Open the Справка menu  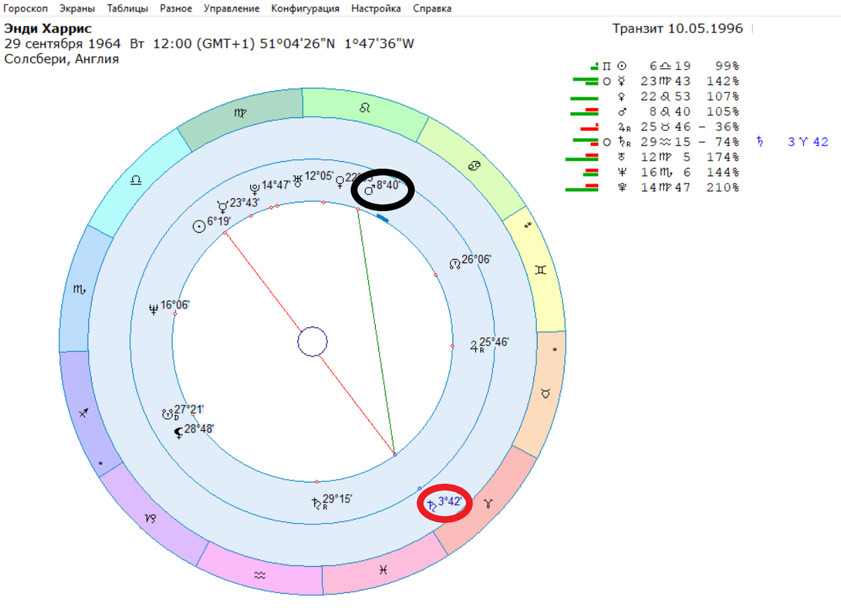coord(432,8)
